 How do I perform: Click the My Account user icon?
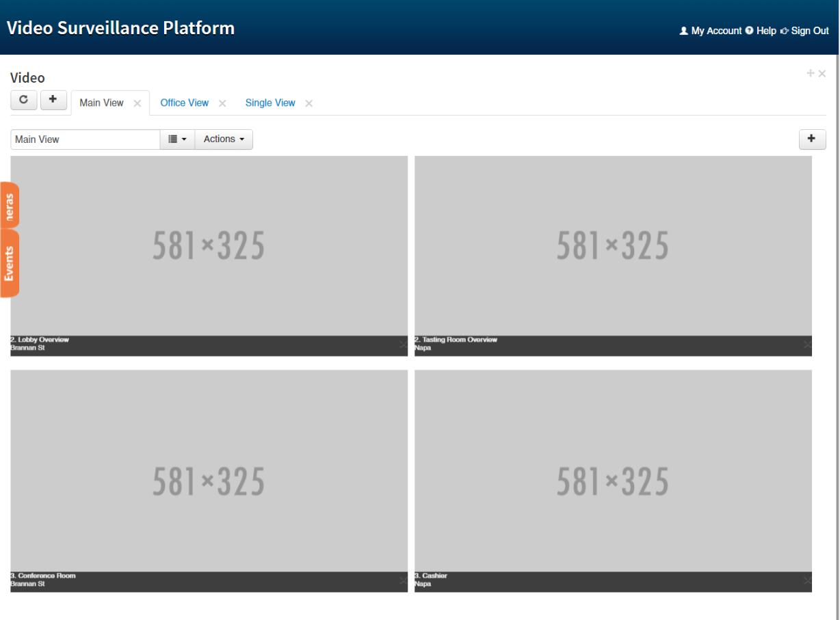[x=683, y=30]
